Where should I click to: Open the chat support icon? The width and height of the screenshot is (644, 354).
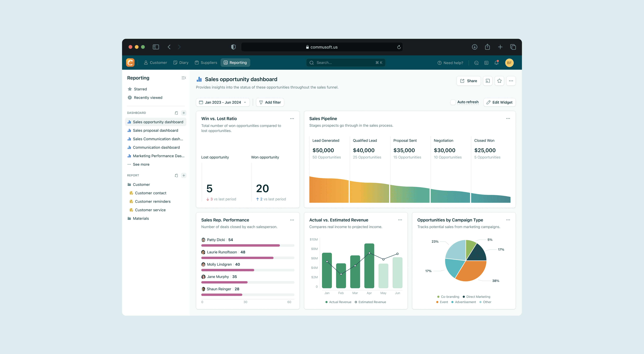coord(476,63)
